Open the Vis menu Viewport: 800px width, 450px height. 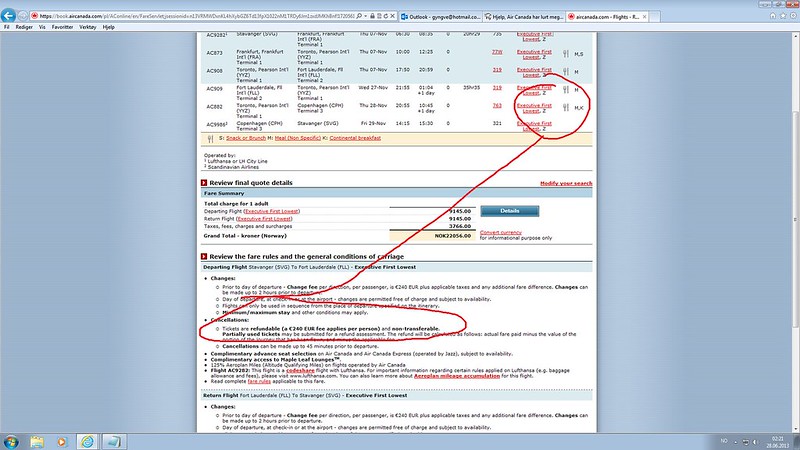(x=42, y=27)
